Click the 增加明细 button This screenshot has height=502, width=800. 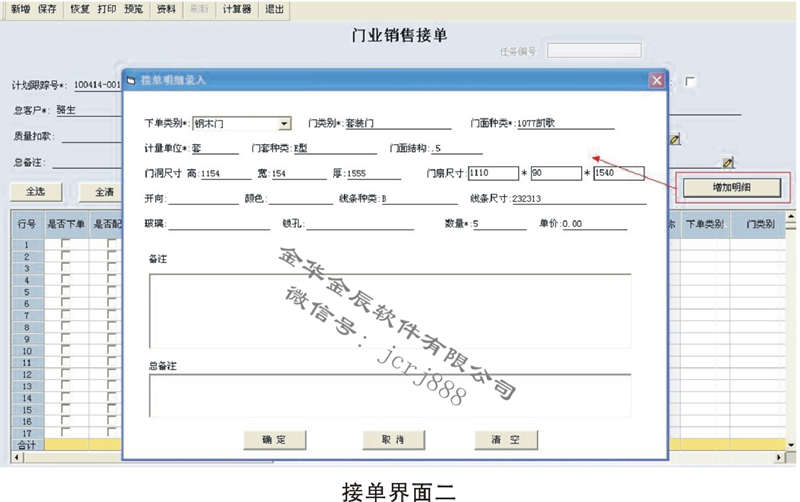coord(732,187)
